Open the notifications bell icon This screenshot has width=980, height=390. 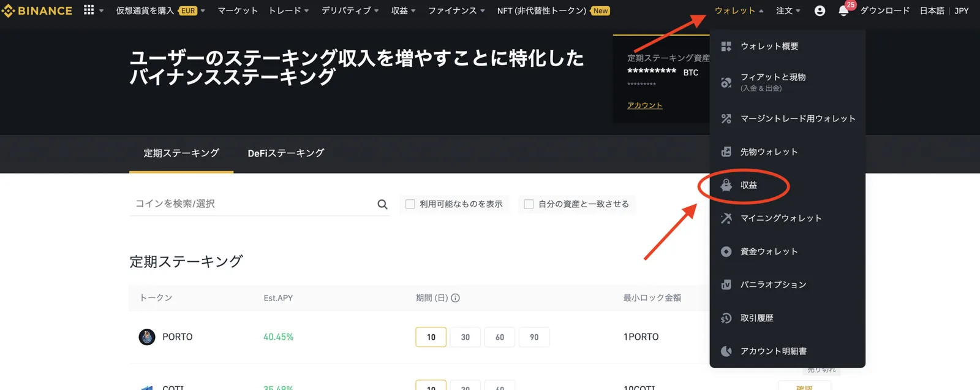click(x=843, y=11)
